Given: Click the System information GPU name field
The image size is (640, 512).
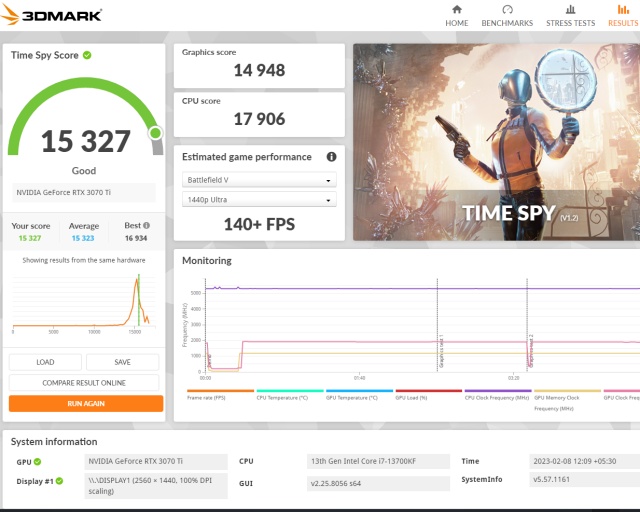Looking at the screenshot, I should [x=156, y=461].
